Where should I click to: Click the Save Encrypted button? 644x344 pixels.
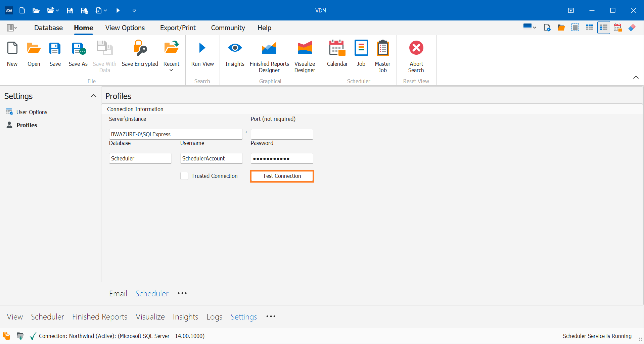click(140, 54)
